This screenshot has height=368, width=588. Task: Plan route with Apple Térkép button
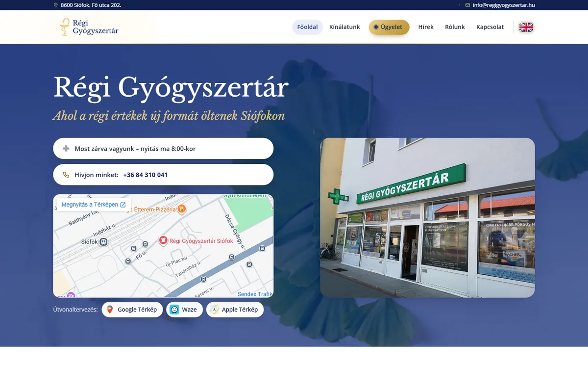[235, 310]
